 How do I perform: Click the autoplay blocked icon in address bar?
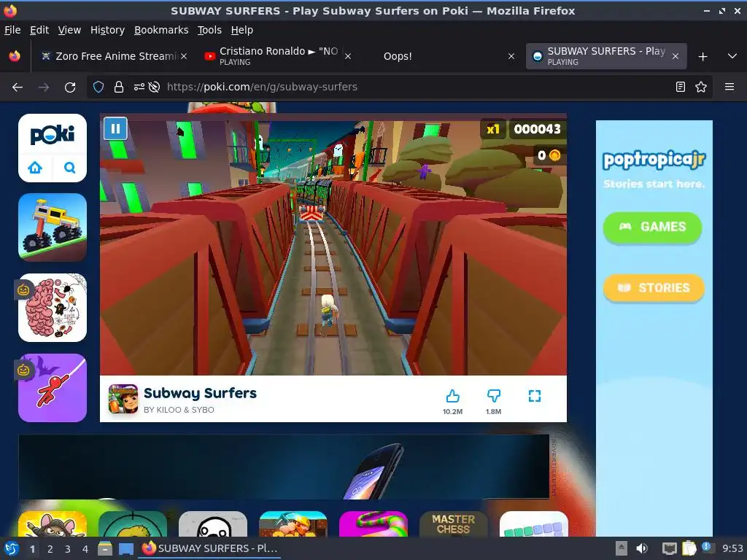click(154, 87)
